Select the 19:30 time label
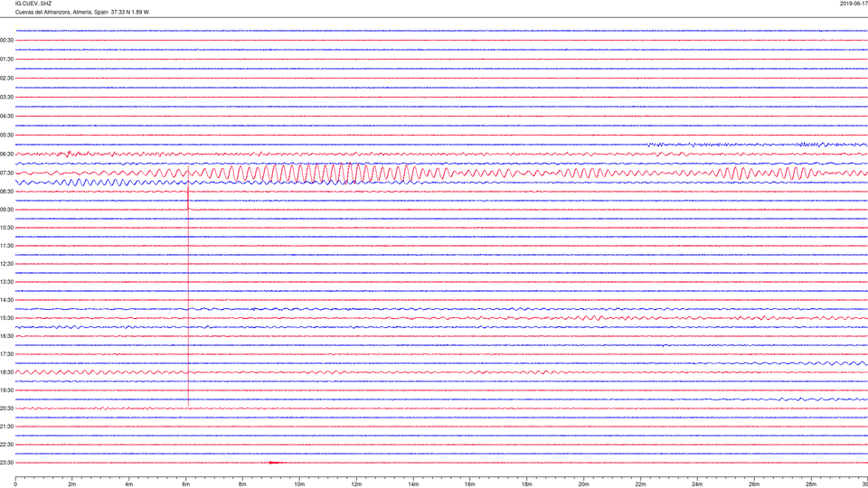 6,390
